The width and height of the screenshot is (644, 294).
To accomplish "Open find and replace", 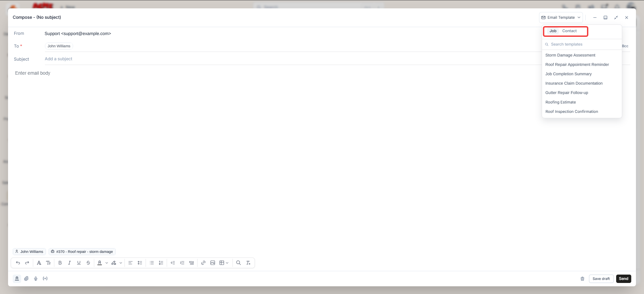I will (x=238, y=263).
